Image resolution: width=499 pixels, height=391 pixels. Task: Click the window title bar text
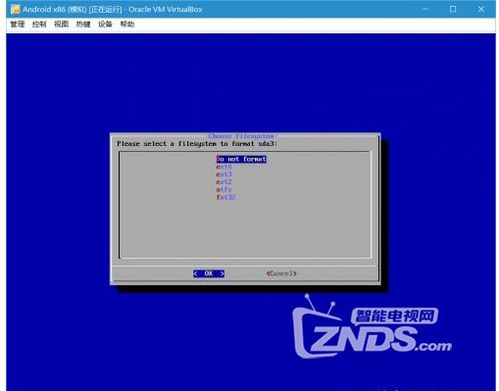[112, 9]
